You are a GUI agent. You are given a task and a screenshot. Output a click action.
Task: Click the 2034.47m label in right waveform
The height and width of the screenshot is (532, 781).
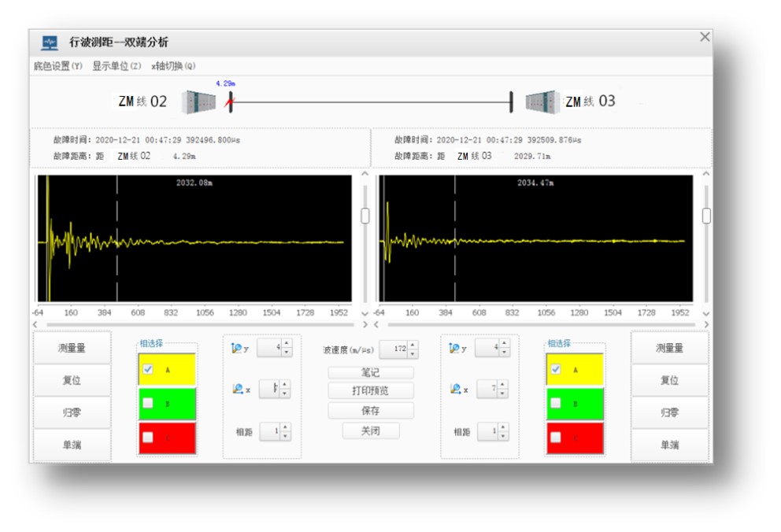535,183
